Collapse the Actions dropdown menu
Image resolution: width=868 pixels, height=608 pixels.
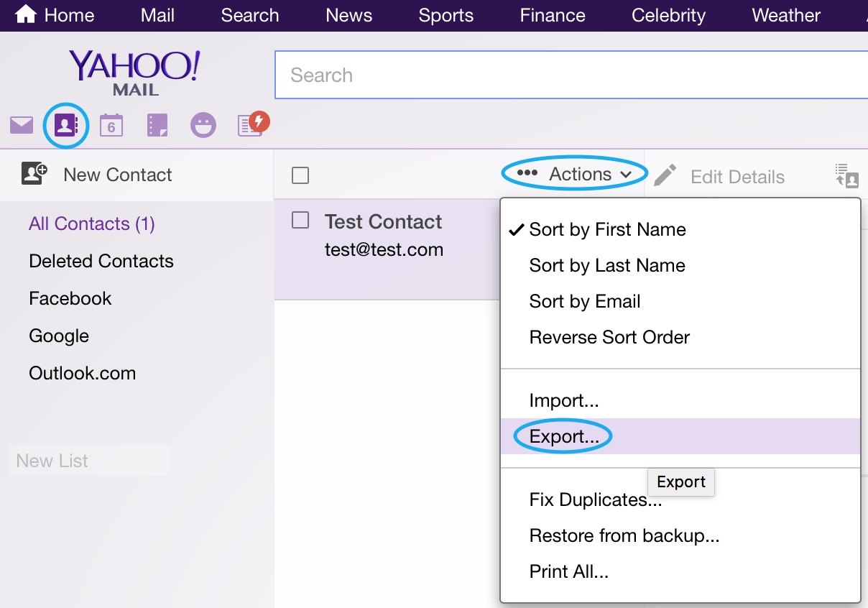575,175
